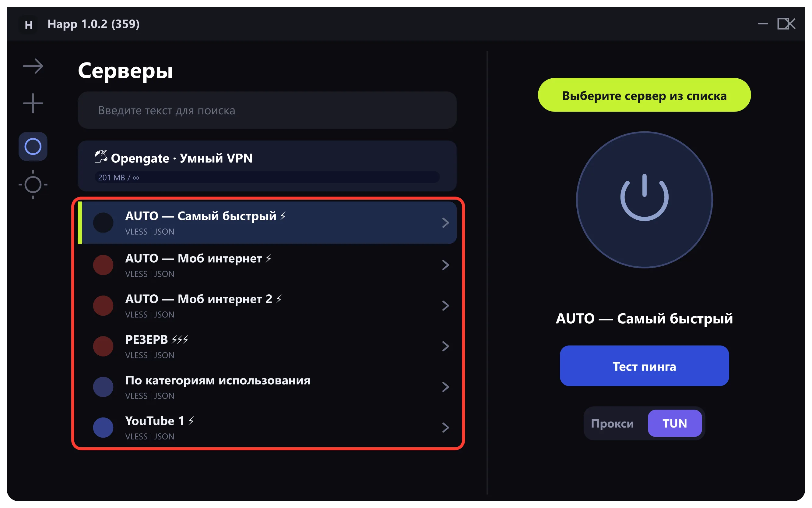Click the Тест пинга button
Viewport: 812px width, 508px height.
(x=644, y=366)
